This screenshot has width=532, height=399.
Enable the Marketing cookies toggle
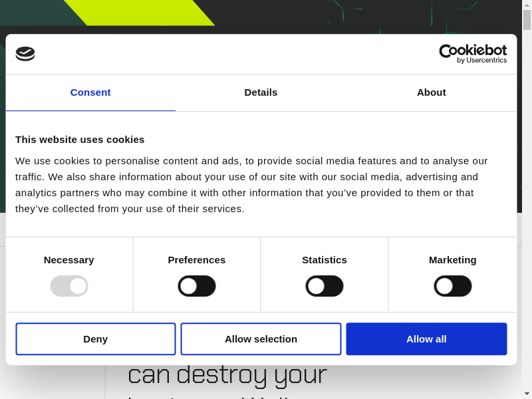point(453,286)
